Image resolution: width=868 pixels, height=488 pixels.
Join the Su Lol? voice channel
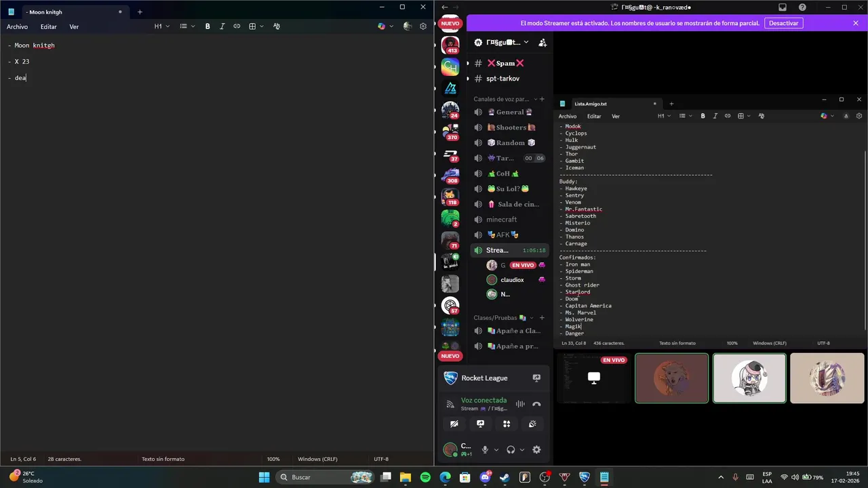point(510,189)
